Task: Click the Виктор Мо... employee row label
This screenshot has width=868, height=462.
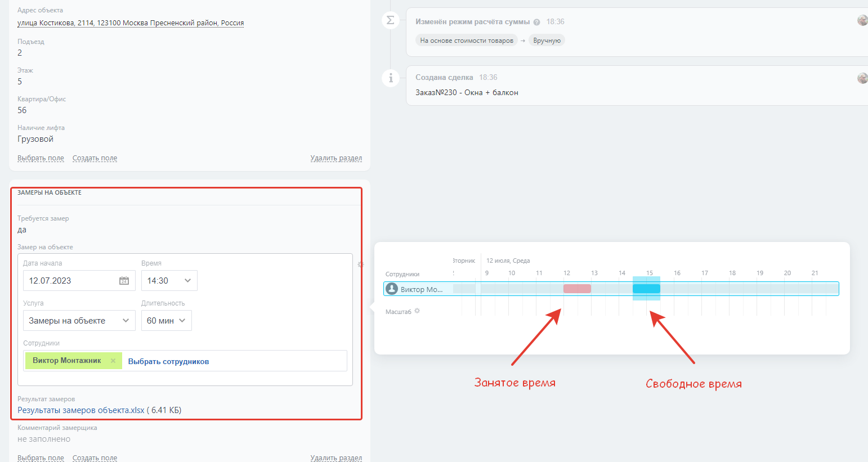Action: point(422,289)
